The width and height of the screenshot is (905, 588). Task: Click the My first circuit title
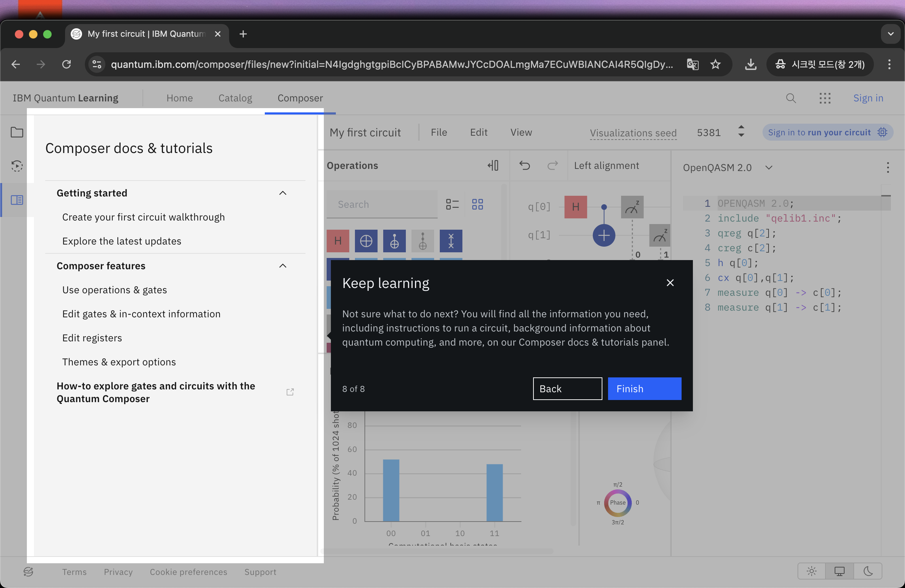coord(365,132)
